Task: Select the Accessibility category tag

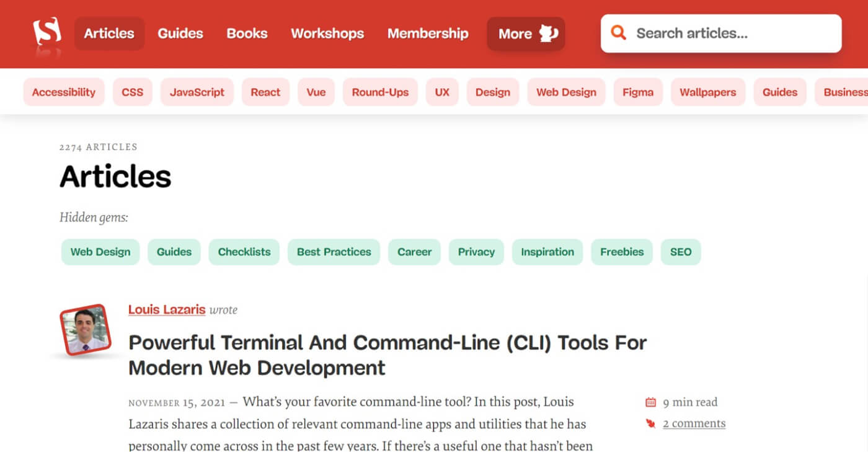Action: [64, 92]
